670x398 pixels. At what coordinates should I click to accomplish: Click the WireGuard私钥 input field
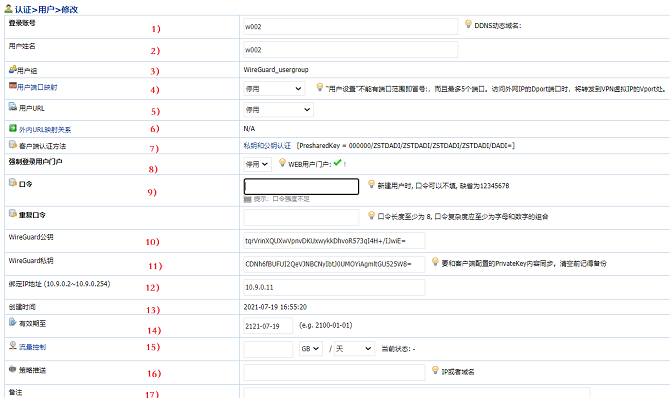[334, 264]
